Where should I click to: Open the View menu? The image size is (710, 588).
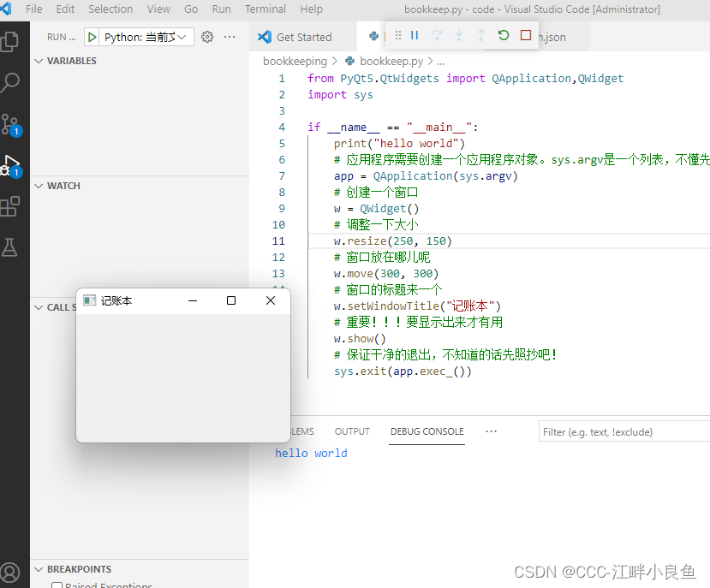click(x=158, y=9)
